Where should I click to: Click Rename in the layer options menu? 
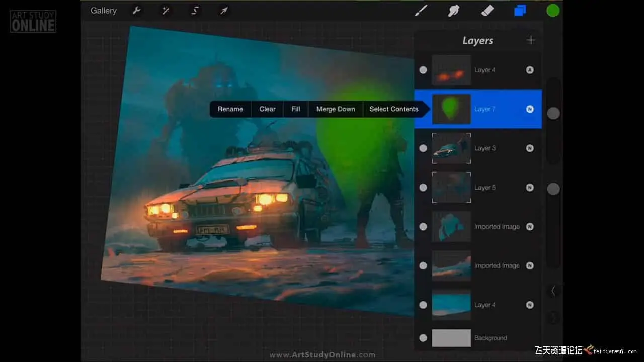coord(230,109)
